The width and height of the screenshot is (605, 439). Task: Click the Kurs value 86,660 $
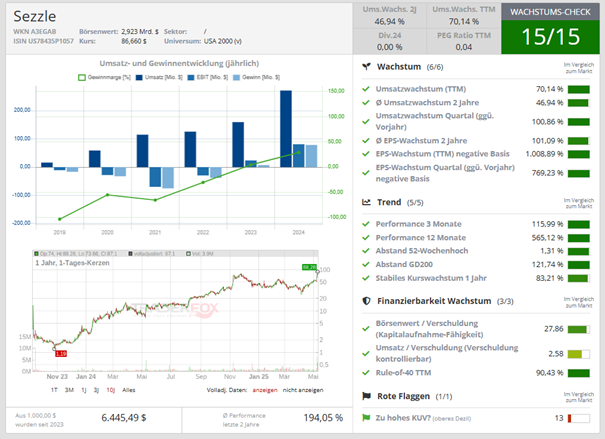click(x=134, y=41)
